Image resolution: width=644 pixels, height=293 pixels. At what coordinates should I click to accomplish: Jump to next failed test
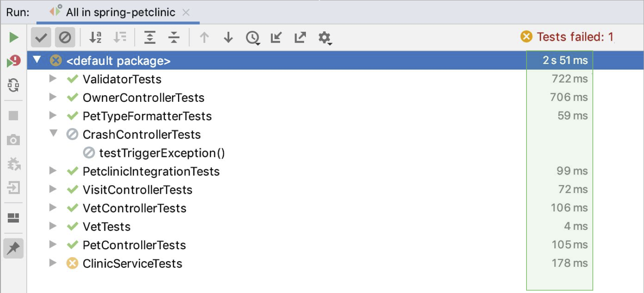(228, 38)
